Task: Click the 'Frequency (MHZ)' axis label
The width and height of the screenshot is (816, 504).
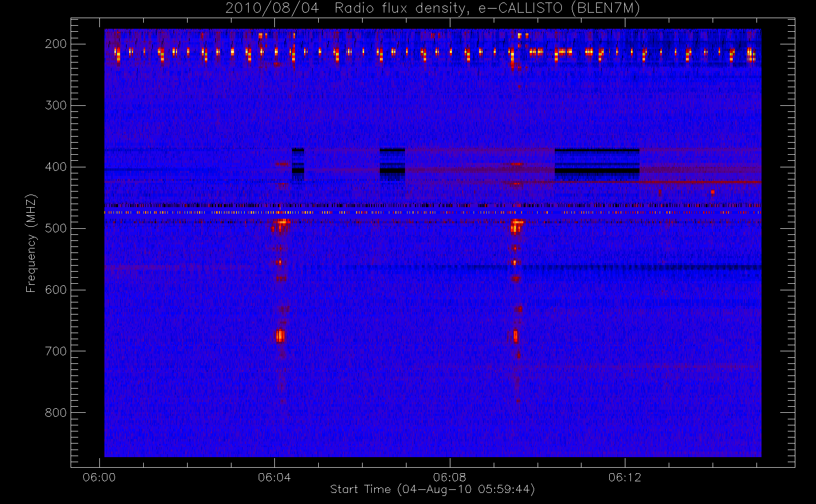Action: pyautogui.click(x=31, y=243)
